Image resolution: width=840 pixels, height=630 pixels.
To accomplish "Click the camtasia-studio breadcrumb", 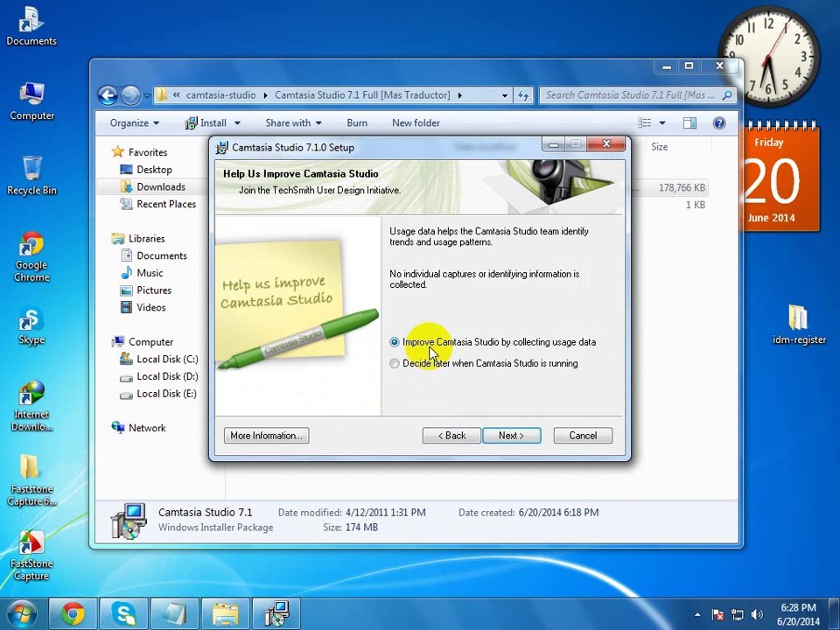I will pyautogui.click(x=220, y=95).
